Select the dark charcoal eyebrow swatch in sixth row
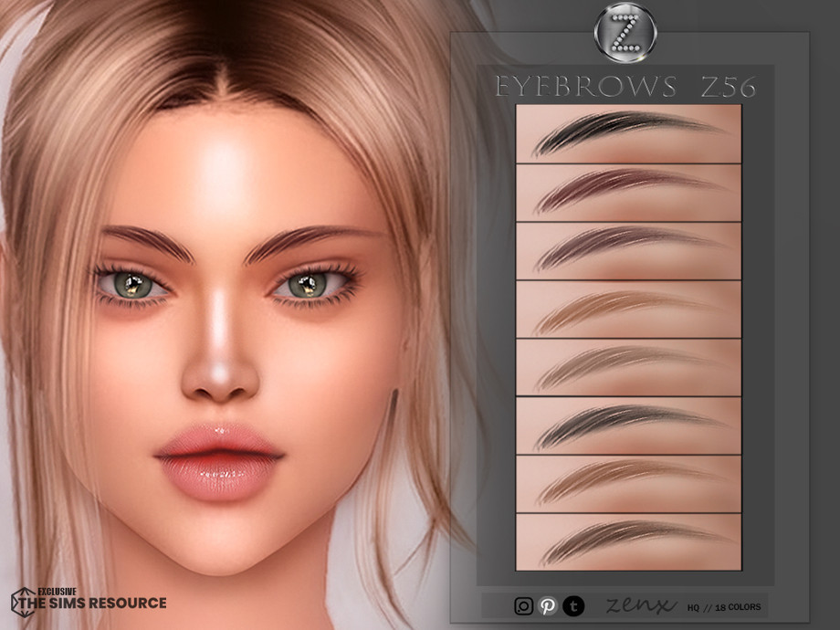The image size is (840, 630). click(628, 425)
